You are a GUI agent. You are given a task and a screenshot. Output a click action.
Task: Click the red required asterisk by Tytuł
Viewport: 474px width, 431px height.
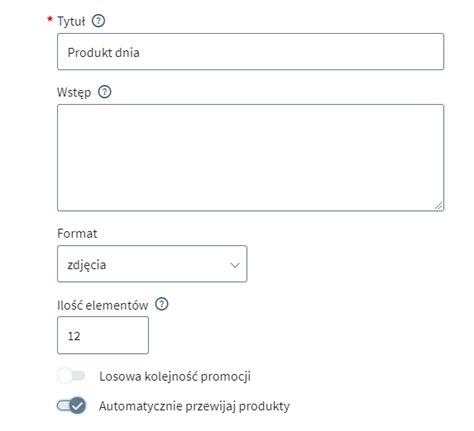(50, 20)
